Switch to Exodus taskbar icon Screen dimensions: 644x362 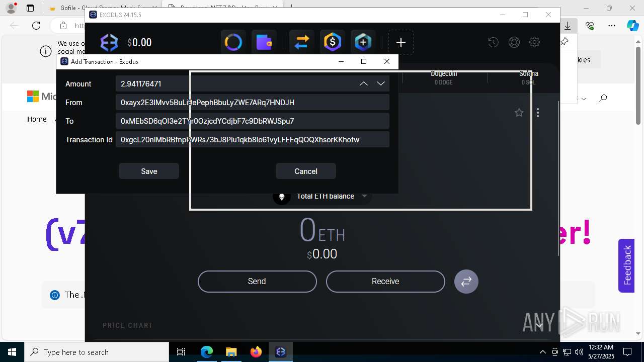281,352
